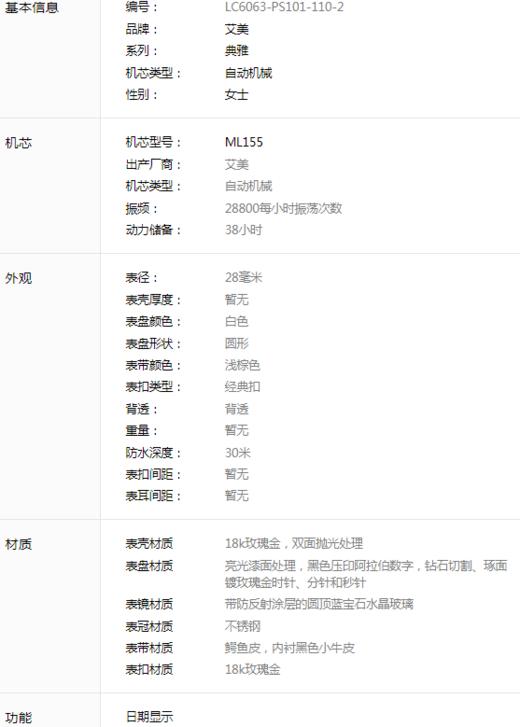Click the 品牌 label
520x727 pixels.
(141, 29)
